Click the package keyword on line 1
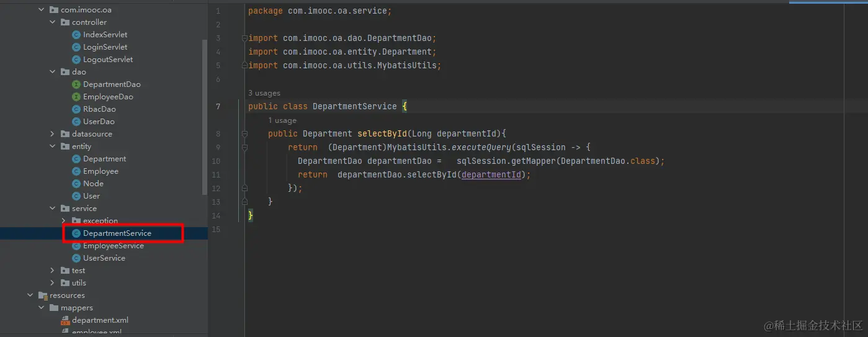This screenshot has width=868, height=337. [266, 11]
